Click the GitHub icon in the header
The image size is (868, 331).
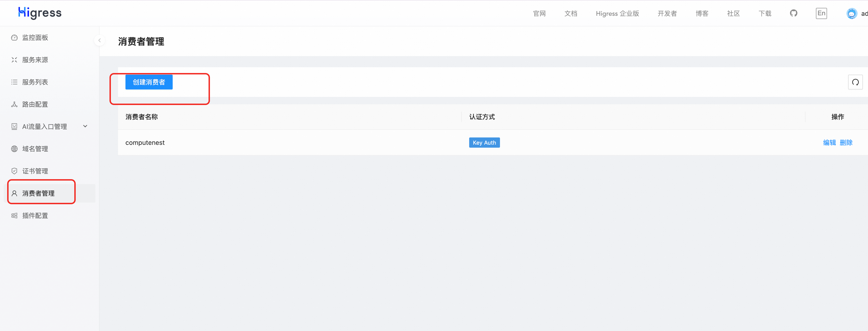793,13
